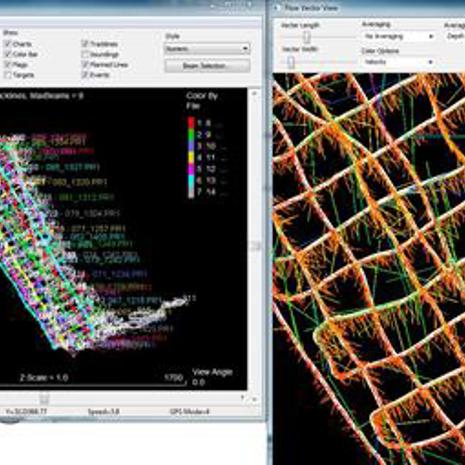The width and height of the screenshot is (465, 465).
Task: Click the GPS Mode entry in status bar
Action: click(x=189, y=411)
